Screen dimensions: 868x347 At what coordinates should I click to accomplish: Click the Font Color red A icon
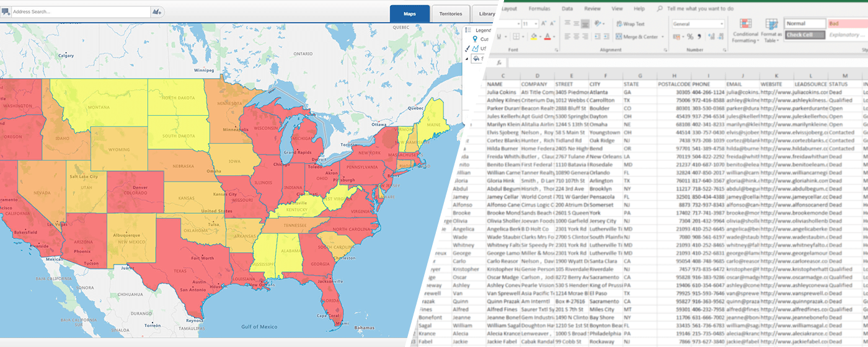click(547, 37)
